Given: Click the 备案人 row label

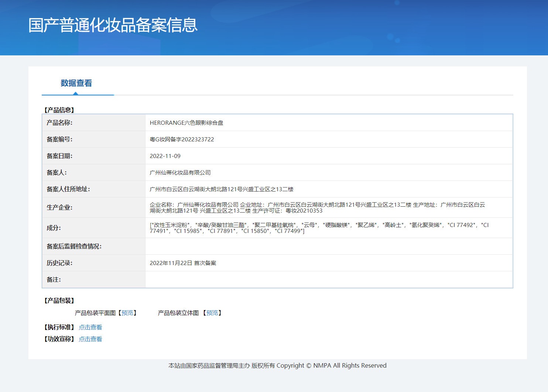Looking at the screenshot, I should 56,172.
